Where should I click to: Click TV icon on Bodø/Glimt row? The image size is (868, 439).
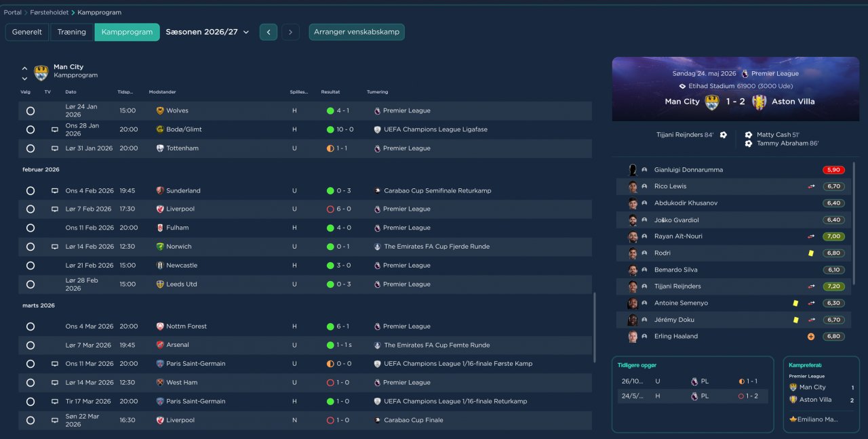[55, 129]
